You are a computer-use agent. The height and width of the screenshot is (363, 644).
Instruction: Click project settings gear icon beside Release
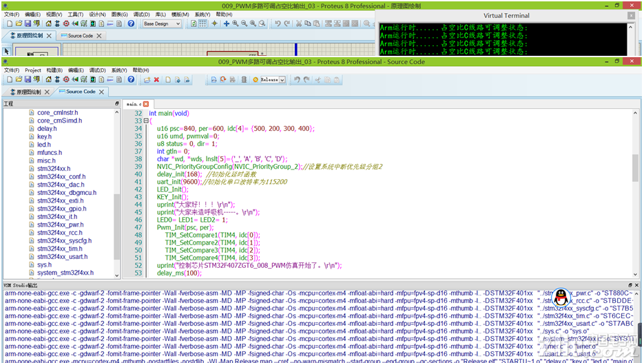[x=256, y=80]
